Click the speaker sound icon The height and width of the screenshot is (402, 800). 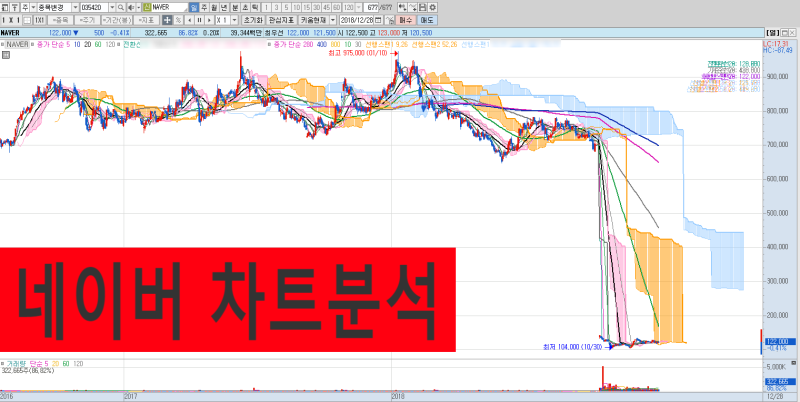click(131, 8)
